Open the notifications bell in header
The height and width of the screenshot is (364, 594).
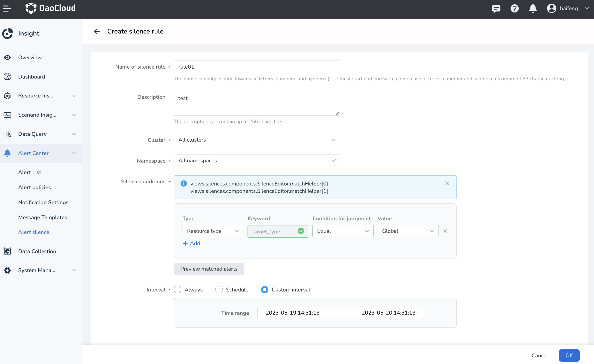point(533,9)
